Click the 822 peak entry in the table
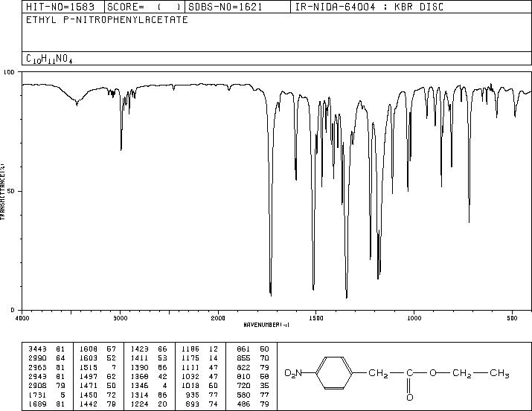Screen dimensions: 532x411 (253, 367)
